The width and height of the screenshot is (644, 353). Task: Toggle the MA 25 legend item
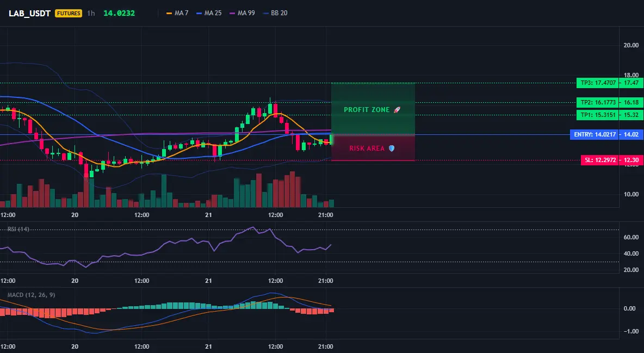tap(209, 13)
